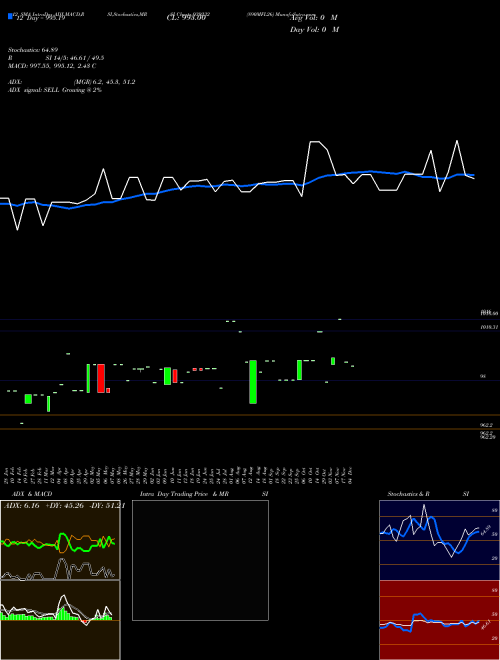Click the blue 12 Day SMA legend square
The height and width of the screenshot is (660, 500).
(10, 16)
